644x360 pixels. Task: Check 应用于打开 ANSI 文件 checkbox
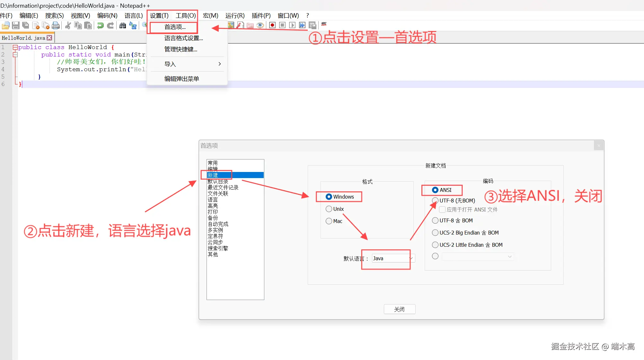coord(442,210)
